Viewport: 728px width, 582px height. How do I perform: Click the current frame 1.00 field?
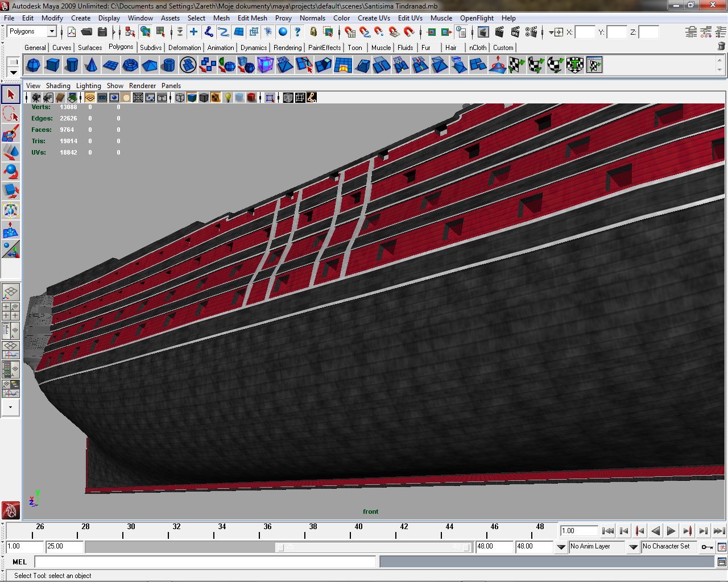(578, 531)
